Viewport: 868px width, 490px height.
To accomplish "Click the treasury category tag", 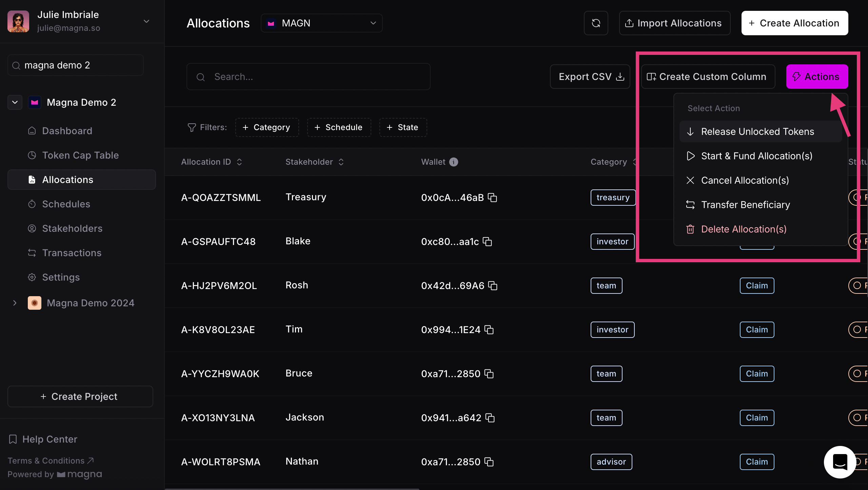I will [613, 198].
